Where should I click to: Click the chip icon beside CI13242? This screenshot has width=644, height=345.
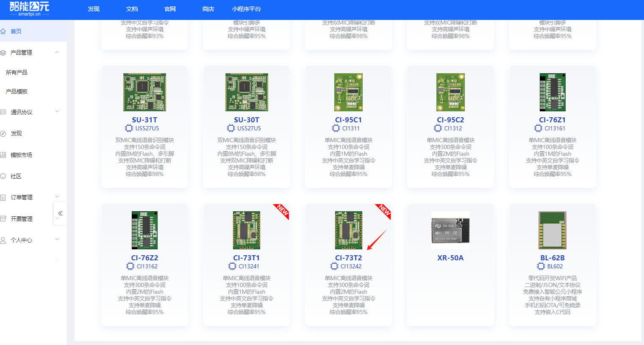(x=333, y=266)
